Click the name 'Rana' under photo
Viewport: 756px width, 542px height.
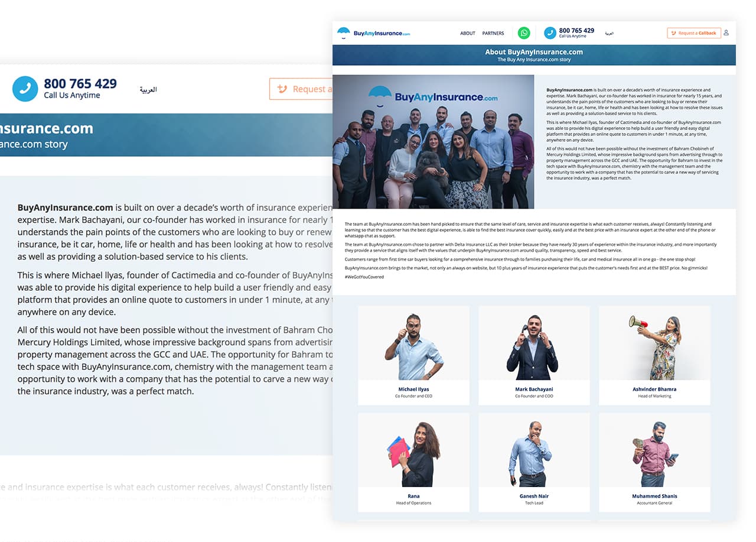click(x=413, y=496)
